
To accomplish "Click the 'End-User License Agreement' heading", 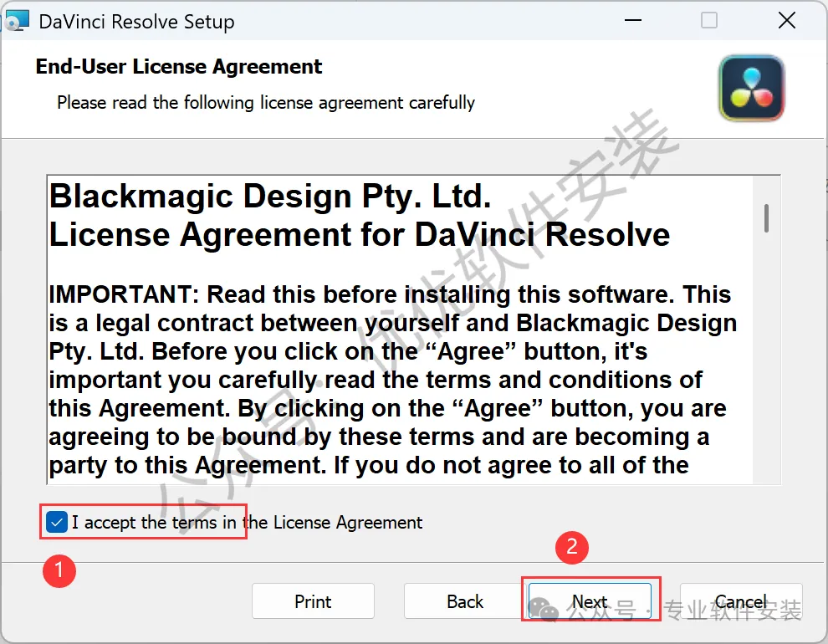I will click(x=178, y=67).
